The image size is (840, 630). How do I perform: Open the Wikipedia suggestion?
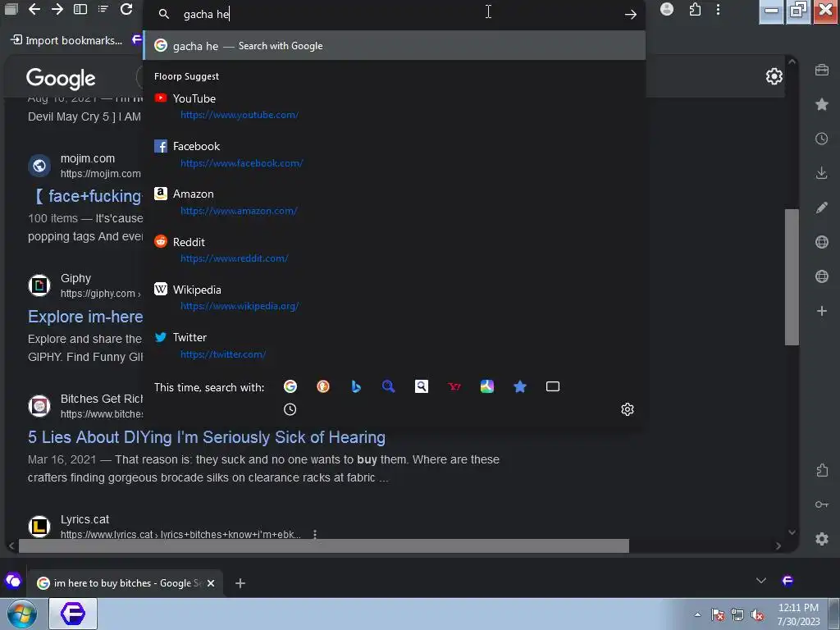395,297
